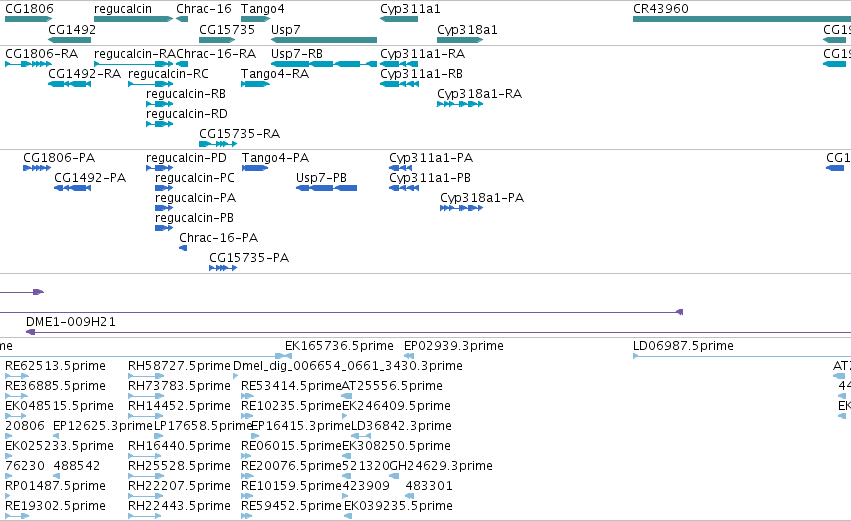
Task: Open transcript Tango4-RA
Action: click(x=275, y=74)
